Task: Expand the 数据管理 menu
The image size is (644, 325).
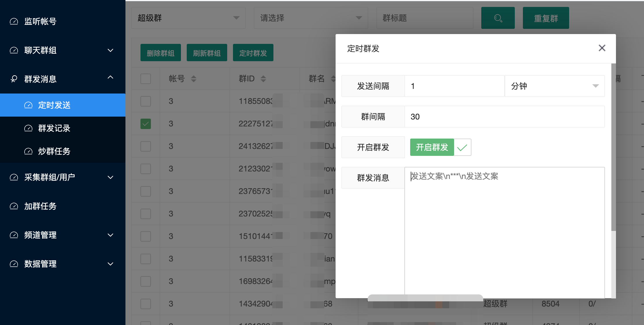Action: tap(110, 264)
